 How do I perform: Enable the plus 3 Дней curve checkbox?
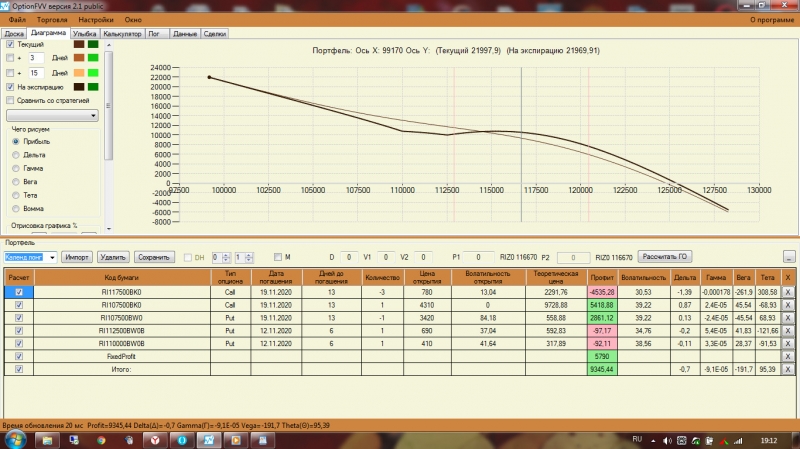click(10, 58)
